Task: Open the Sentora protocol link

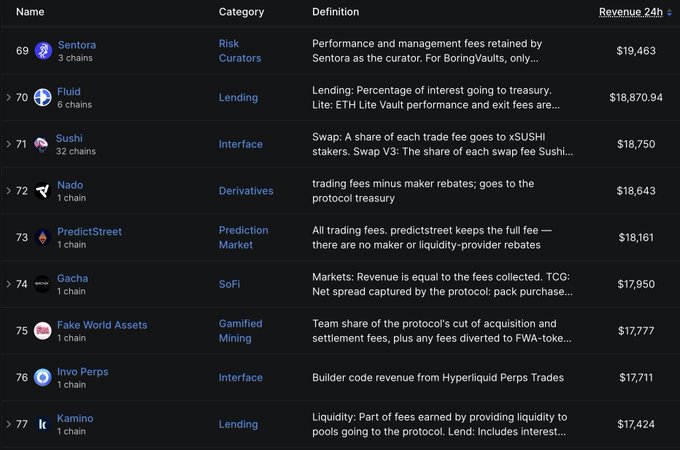Action: click(77, 45)
